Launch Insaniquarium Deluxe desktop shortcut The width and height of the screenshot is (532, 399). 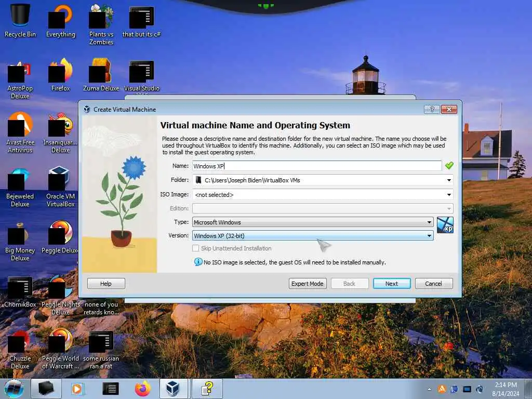[x=60, y=133]
